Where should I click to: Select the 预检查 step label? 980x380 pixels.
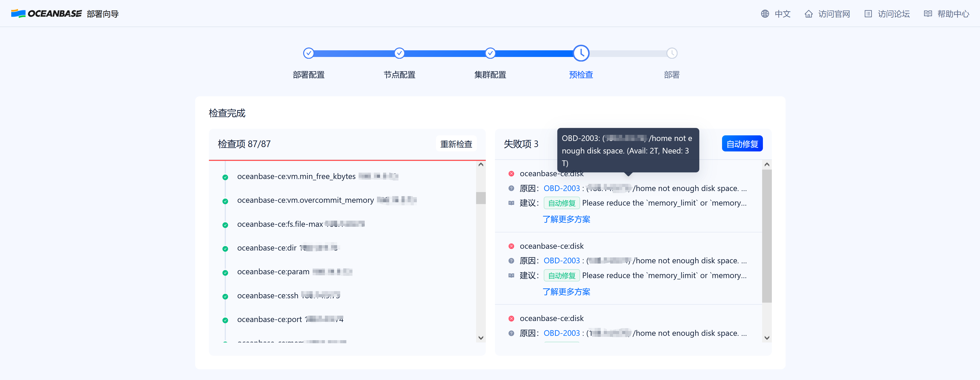[581, 75]
